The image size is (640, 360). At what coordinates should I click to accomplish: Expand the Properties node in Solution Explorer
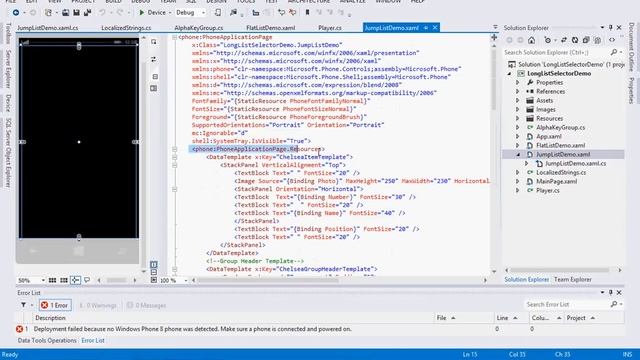coord(518,82)
